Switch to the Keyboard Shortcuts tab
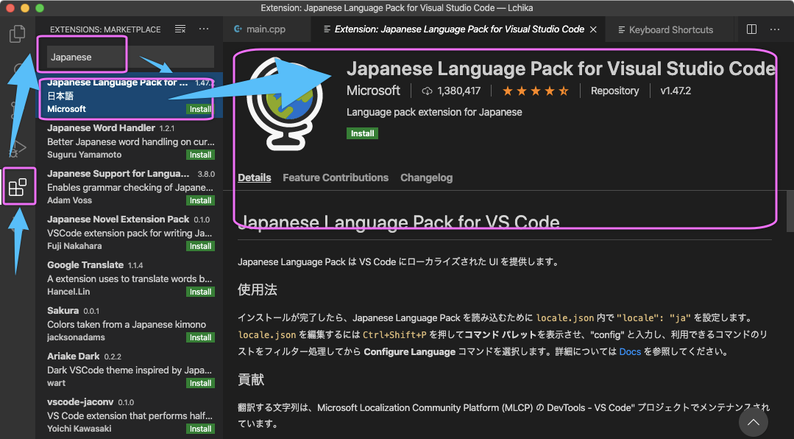 (x=670, y=30)
